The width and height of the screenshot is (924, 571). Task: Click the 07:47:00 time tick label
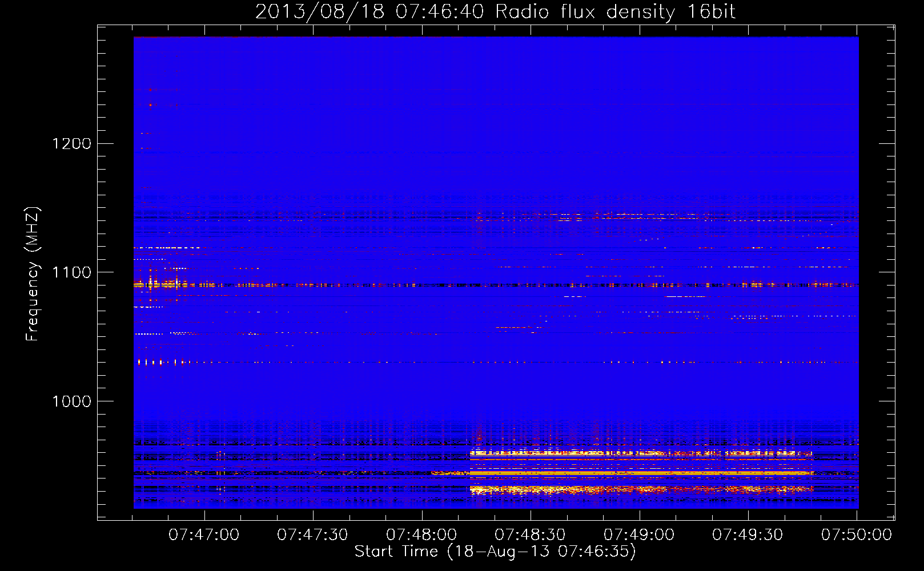coord(204,535)
